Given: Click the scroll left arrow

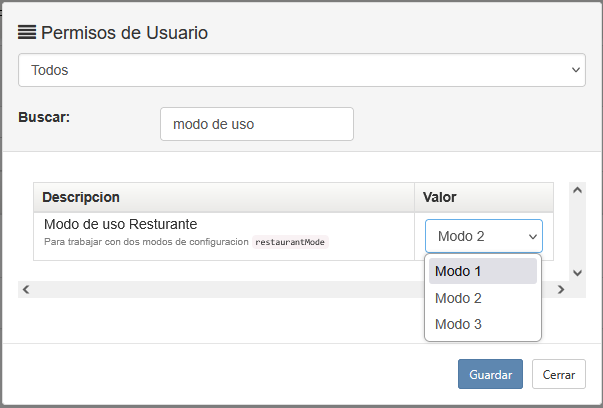Looking at the screenshot, I should click(26, 289).
